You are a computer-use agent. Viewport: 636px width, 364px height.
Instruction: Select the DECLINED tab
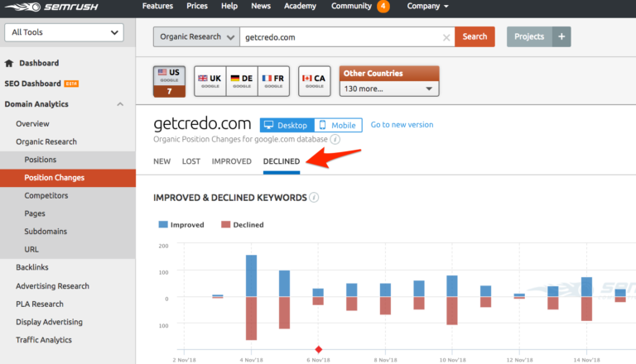282,161
